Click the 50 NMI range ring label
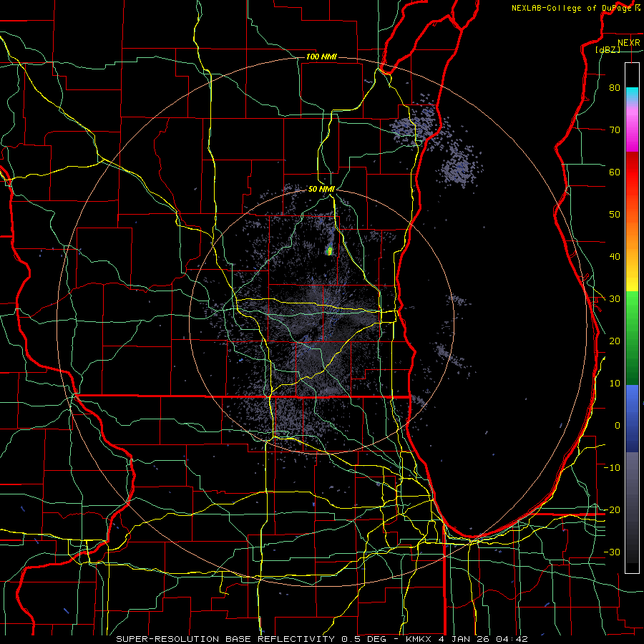 pyautogui.click(x=321, y=189)
